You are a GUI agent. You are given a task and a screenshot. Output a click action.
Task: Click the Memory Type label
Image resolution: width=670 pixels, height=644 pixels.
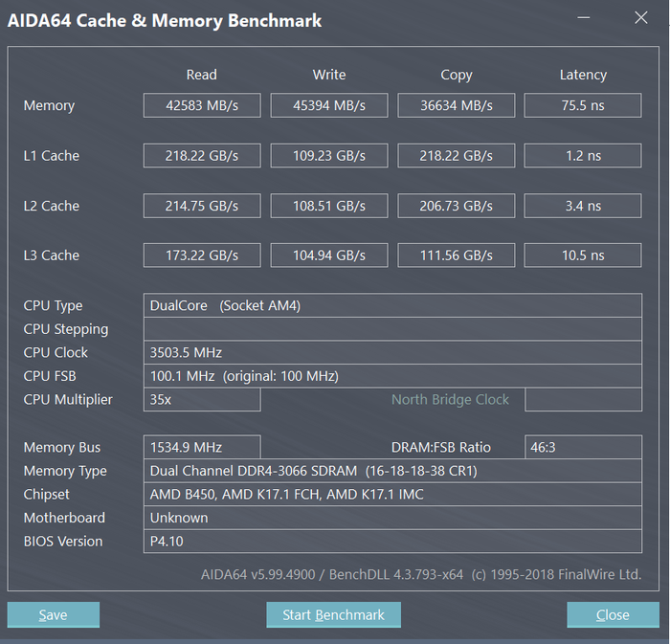(x=65, y=471)
